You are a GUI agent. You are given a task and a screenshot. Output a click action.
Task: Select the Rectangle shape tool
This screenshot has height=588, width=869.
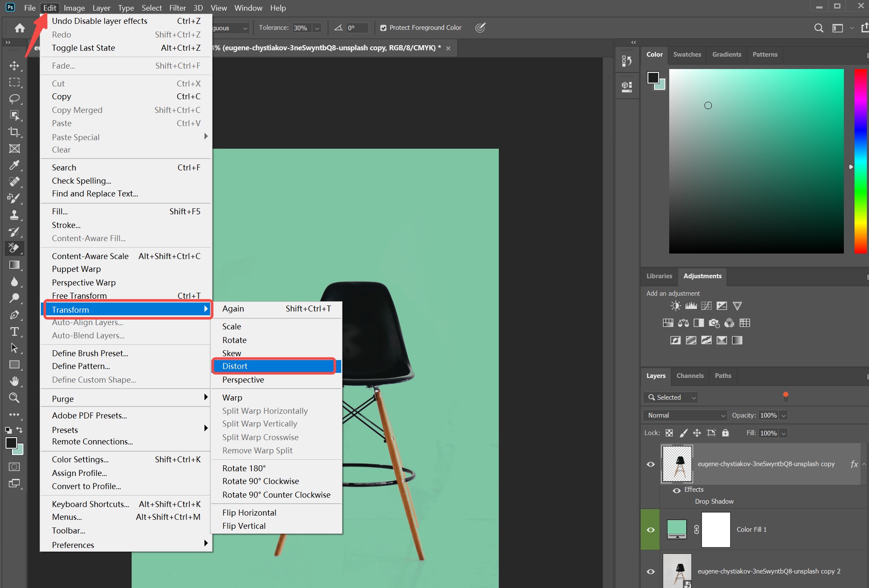click(14, 365)
